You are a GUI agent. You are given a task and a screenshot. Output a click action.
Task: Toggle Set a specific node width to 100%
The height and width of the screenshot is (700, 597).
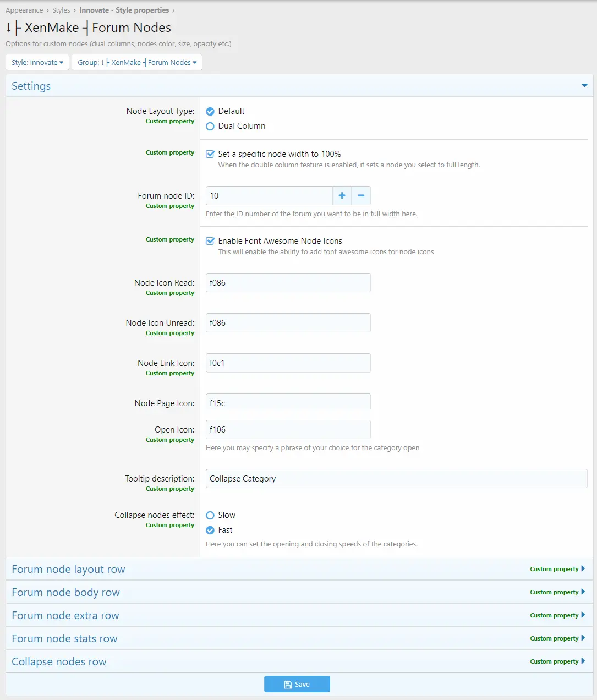coord(210,154)
